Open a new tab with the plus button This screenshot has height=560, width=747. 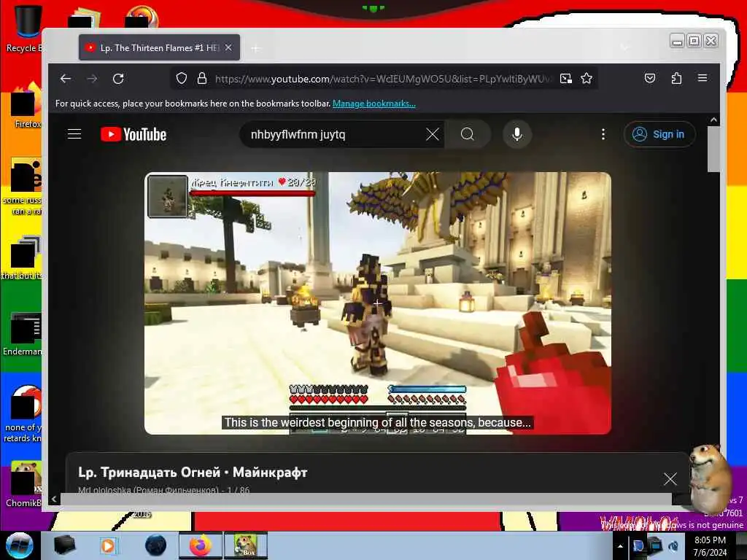click(x=256, y=48)
